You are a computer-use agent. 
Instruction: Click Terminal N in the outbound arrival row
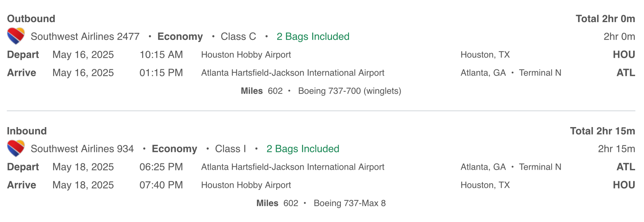click(540, 73)
